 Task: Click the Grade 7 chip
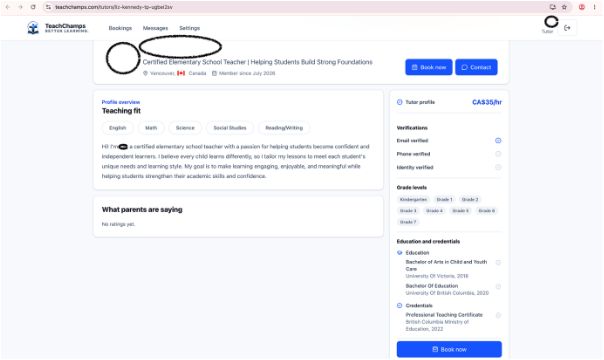pyautogui.click(x=408, y=222)
